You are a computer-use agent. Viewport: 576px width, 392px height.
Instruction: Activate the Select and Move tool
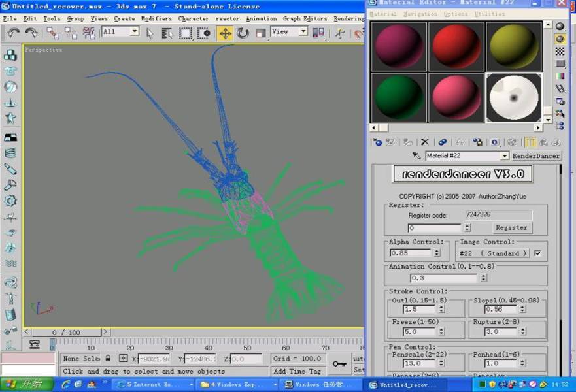tap(225, 33)
